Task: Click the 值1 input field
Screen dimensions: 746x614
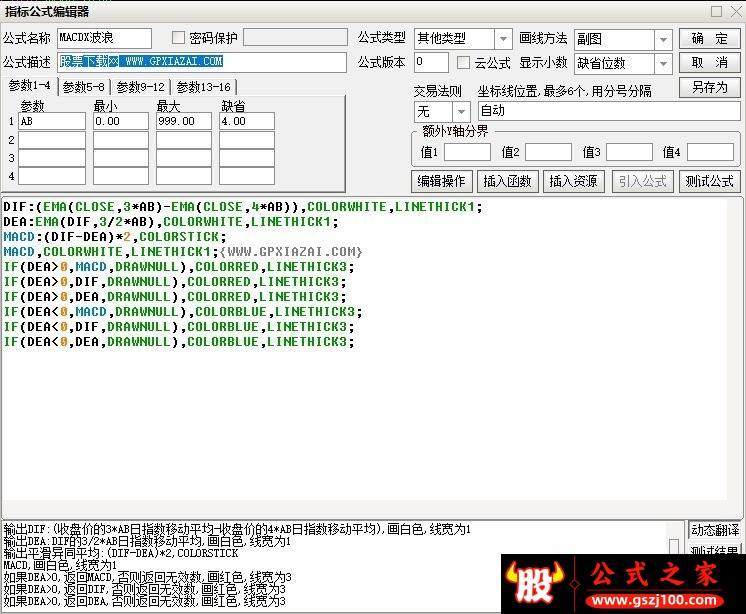Action: (x=467, y=152)
